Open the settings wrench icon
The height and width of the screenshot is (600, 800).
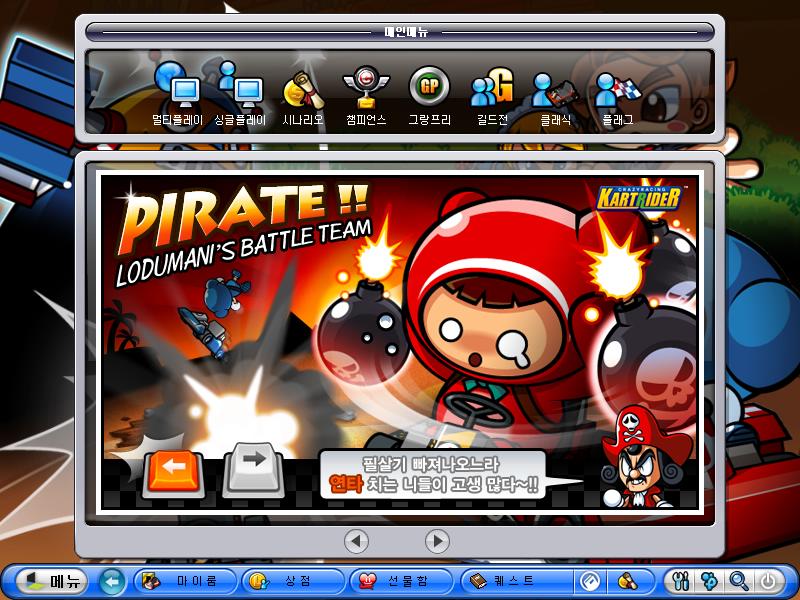(x=683, y=581)
